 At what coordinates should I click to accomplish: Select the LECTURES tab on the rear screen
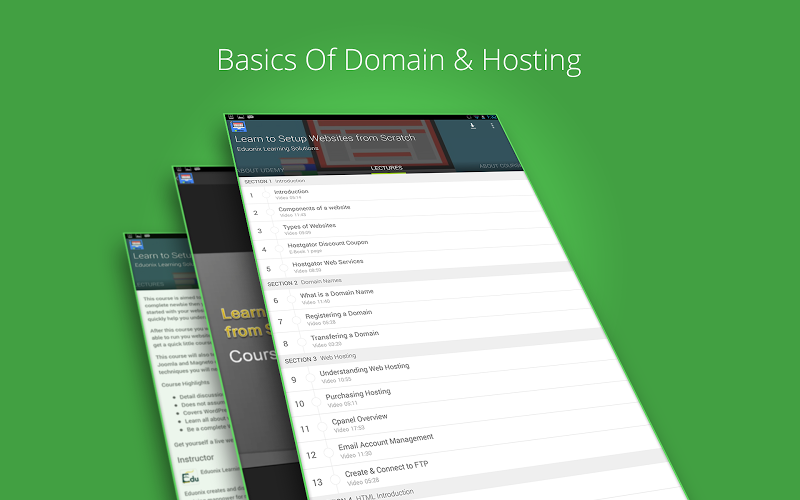click(x=150, y=284)
